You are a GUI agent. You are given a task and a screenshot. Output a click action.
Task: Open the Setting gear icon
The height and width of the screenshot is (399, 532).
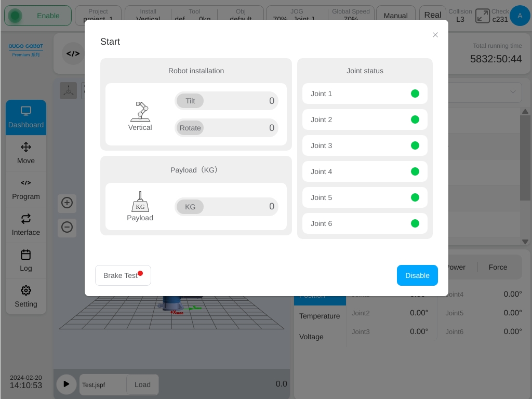[26, 290]
